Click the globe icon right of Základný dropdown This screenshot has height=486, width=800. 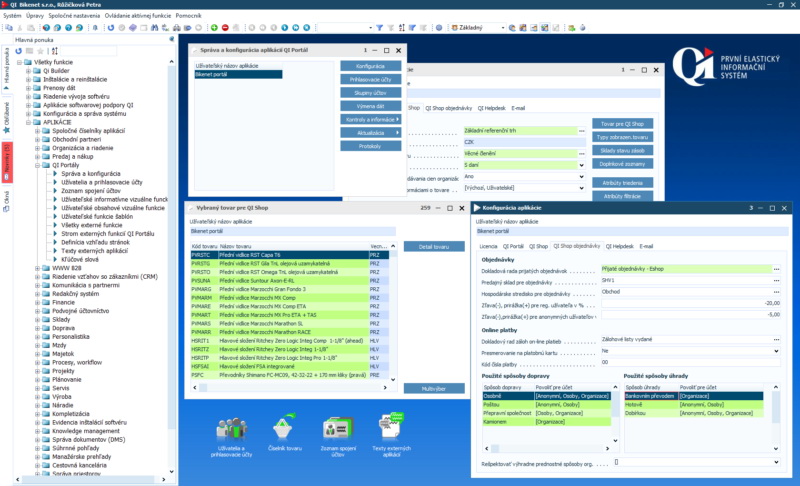pyautogui.click(x=512, y=28)
